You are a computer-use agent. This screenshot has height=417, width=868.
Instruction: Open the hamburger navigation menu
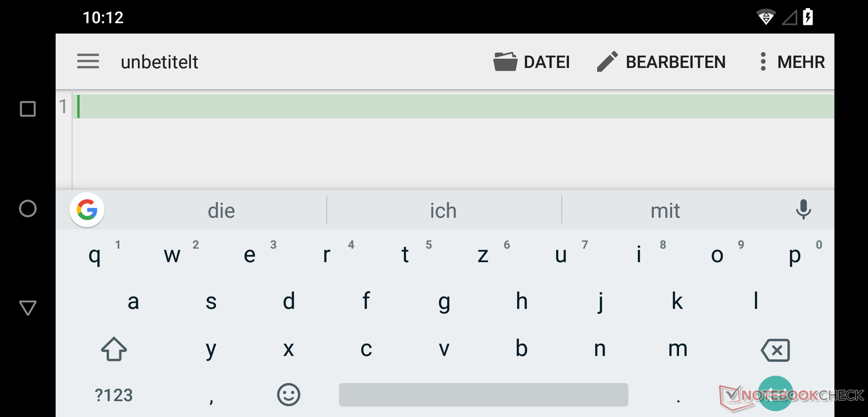coord(88,61)
